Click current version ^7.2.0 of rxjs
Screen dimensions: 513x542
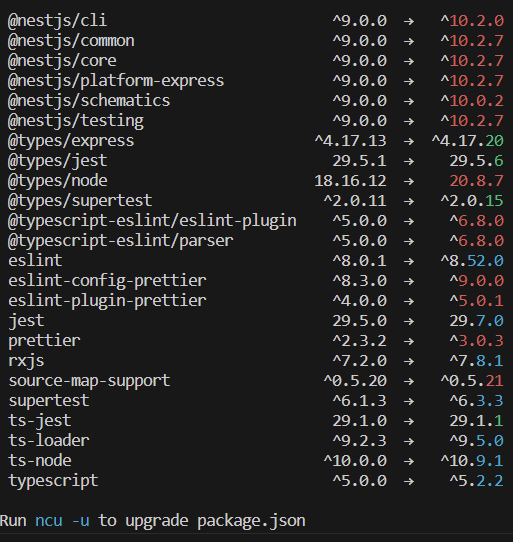(x=360, y=361)
